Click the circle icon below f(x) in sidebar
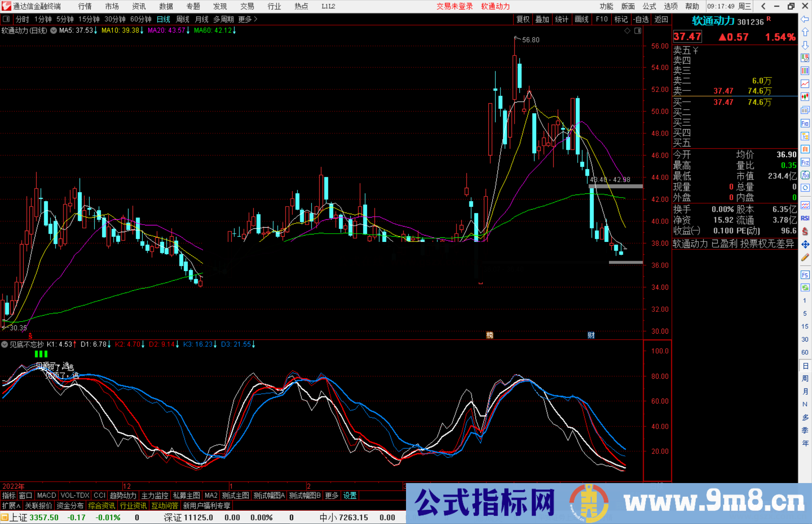 (x=805, y=188)
